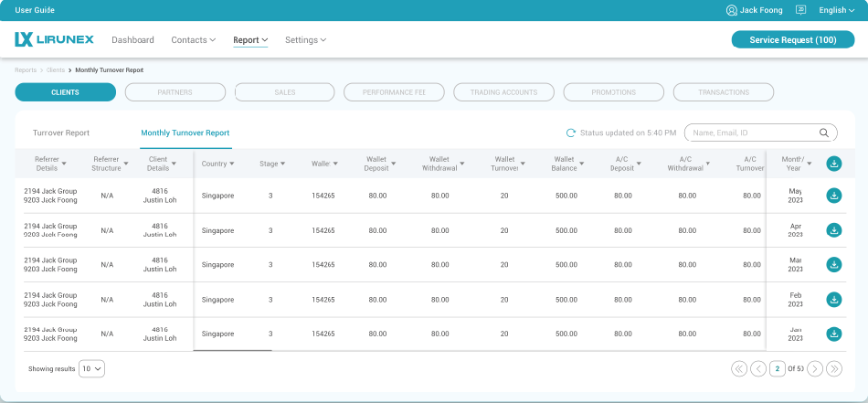This screenshot has width=868, height=403.
Task: Select the TRADING ACCOUNTS category tab
Action: (x=503, y=92)
